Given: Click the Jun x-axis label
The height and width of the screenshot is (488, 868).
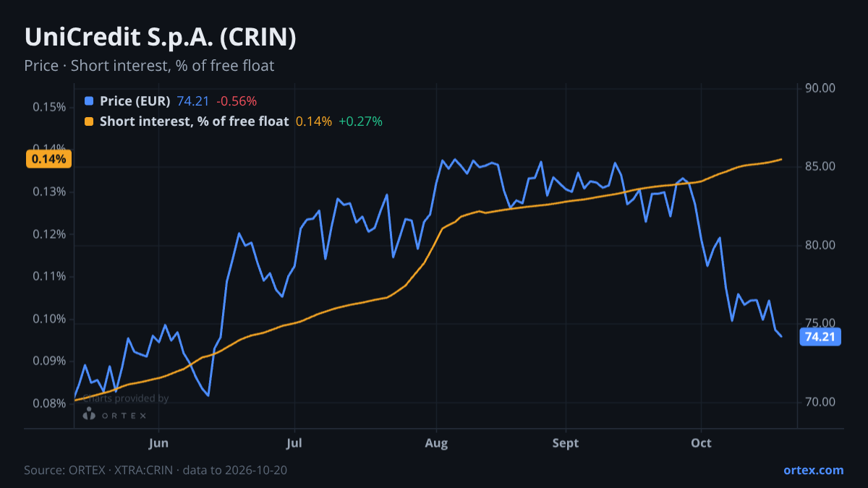Looking at the screenshot, I should pyautogui.click(x=158, y=443).
